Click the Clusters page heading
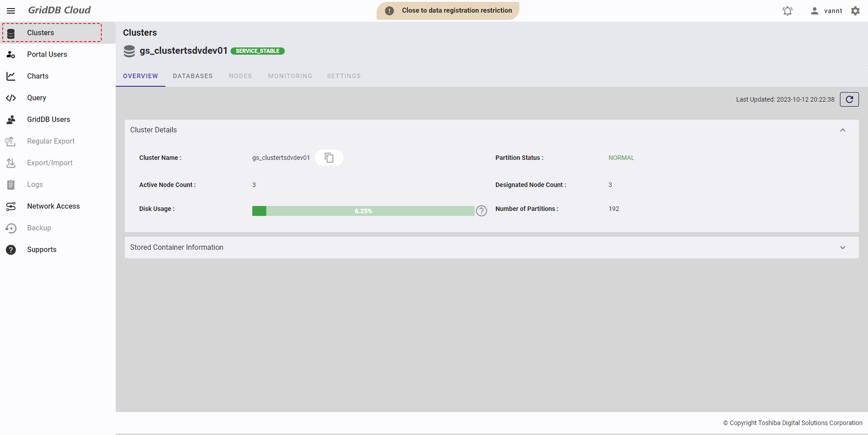This screenshot has width=868, height=435. pos(140,33)
